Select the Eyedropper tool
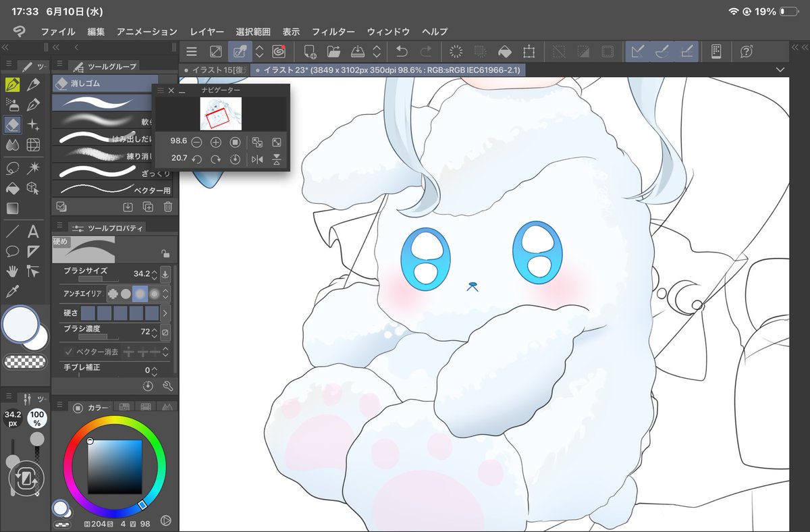This screenshot has height=532, width=810. click(x=12, y=292)
